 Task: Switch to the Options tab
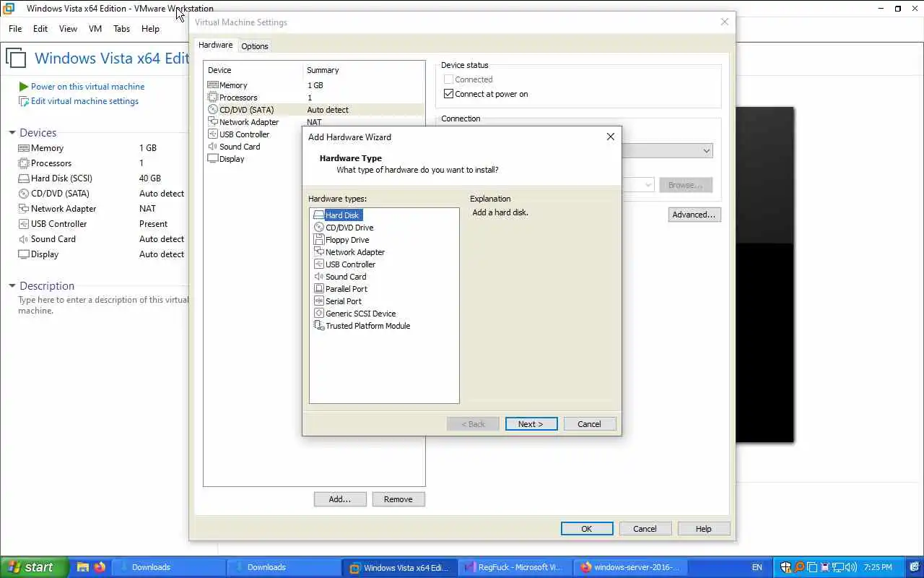[255, 46]
